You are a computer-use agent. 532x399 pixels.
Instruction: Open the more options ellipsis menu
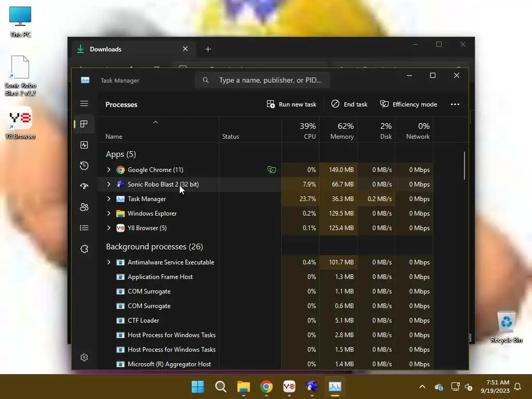click(x=455, y=104)
